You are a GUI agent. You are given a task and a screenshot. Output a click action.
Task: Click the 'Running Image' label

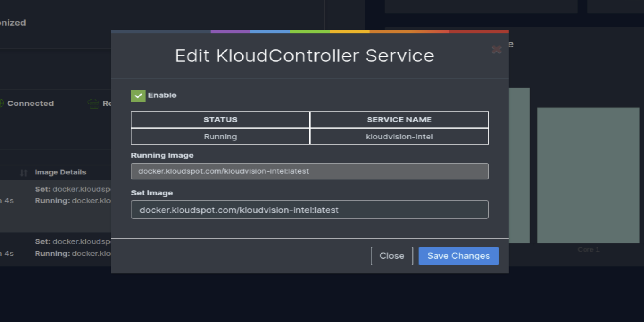click(x=162, y=155)
